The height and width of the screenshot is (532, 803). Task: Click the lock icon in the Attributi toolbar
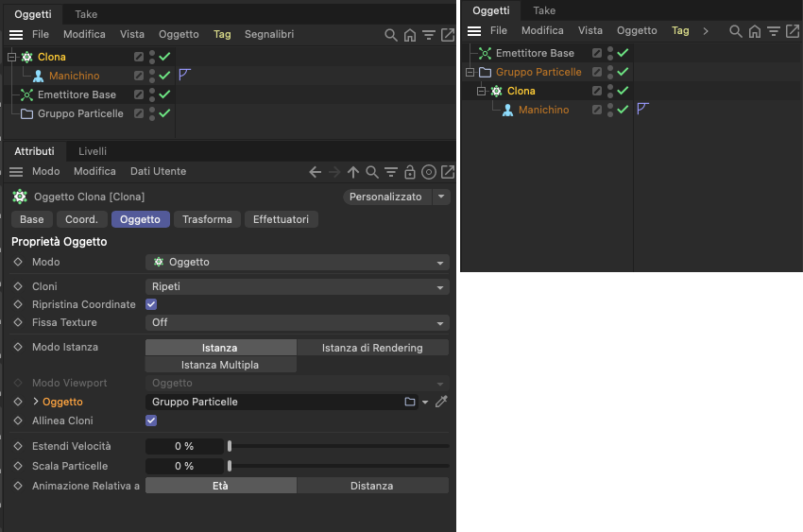point(410,172)
